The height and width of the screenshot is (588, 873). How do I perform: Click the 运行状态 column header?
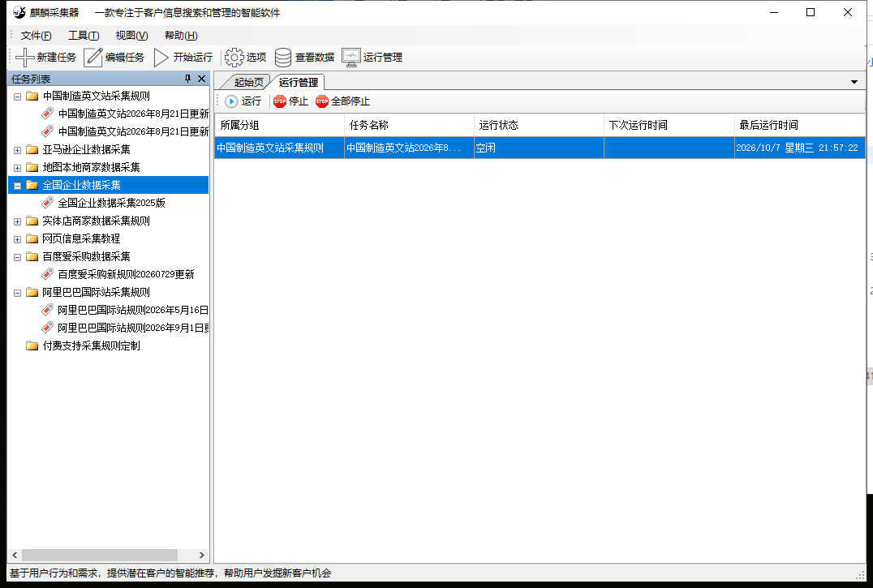[539, 125]
